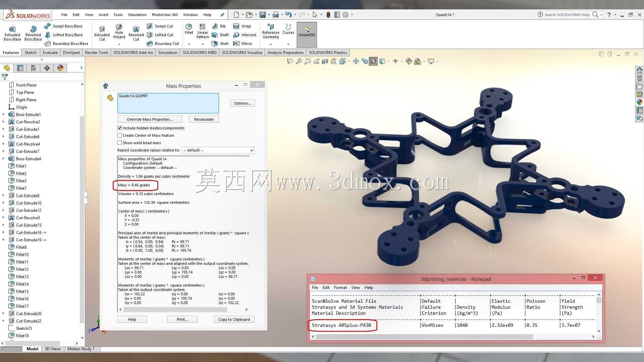Image resolution: width=644 pixels, height=362 pixels.
Task: Select the Mirror tool
Action: [243, 44]
